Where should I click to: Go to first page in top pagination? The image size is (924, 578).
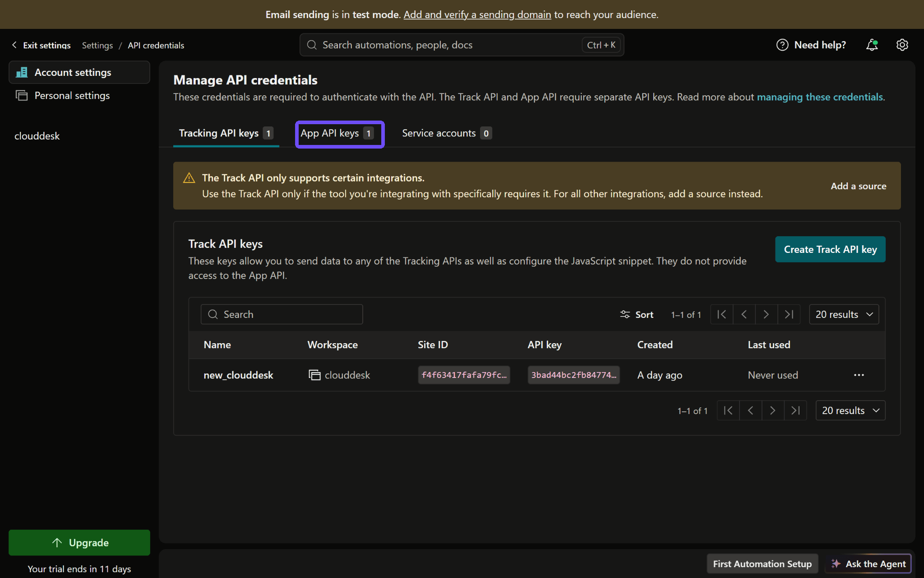click(721, 314)
